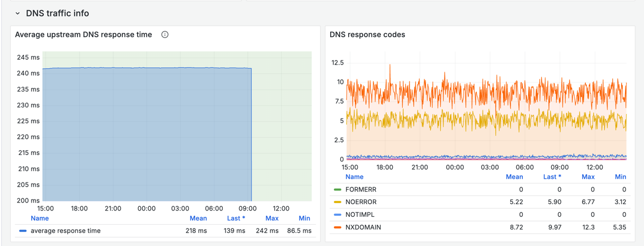Screen dimensions: 644x246
Task: Collapse the DNS traffic info row
Action: (17, 13)
